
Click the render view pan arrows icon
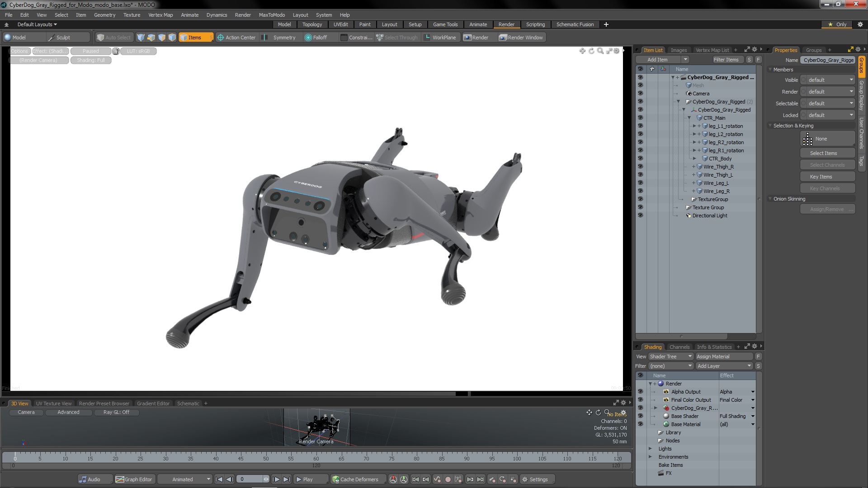(582, 51)
